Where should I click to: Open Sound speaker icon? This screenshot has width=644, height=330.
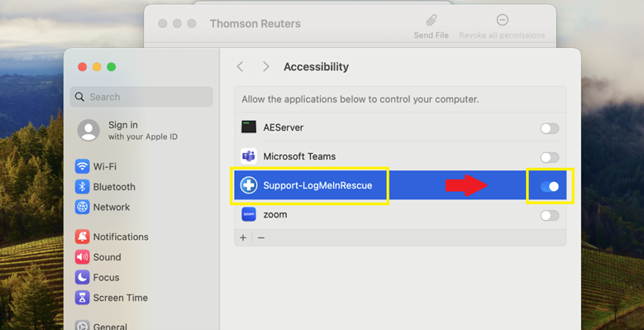click(82, 257)
